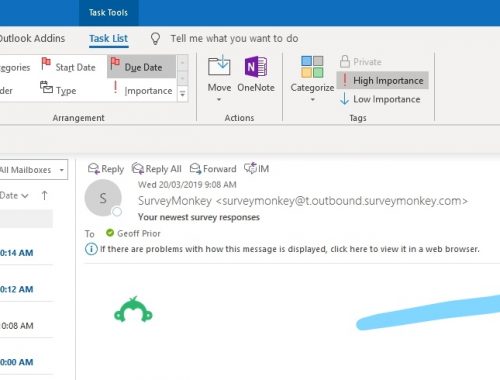The image size is (500, 380).
Task: Click the Arrangement gallery down arrow
Action: tap(182, 78)
